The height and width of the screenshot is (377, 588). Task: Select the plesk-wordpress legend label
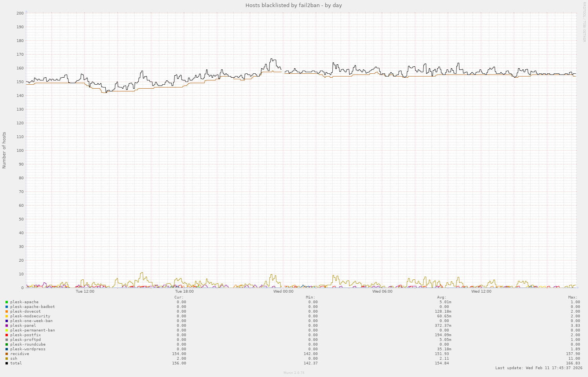tap(27, 349)
